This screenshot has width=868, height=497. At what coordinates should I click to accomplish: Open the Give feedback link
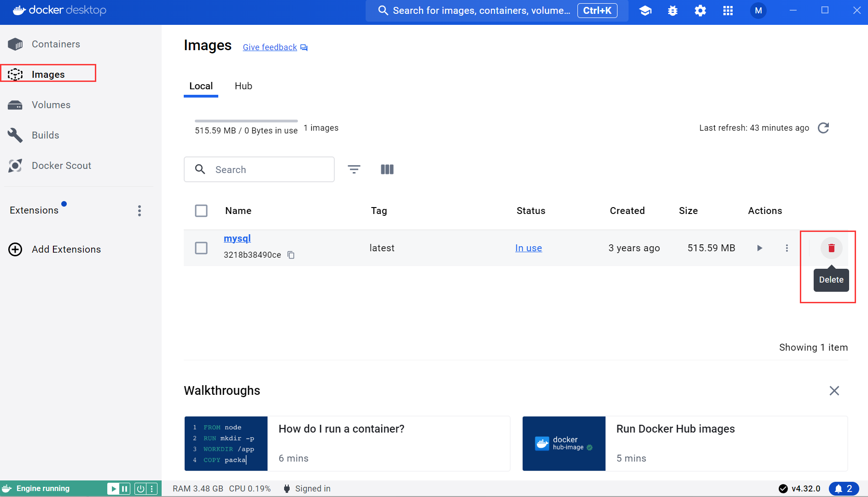pyautogui.click(x=270, y=47)
